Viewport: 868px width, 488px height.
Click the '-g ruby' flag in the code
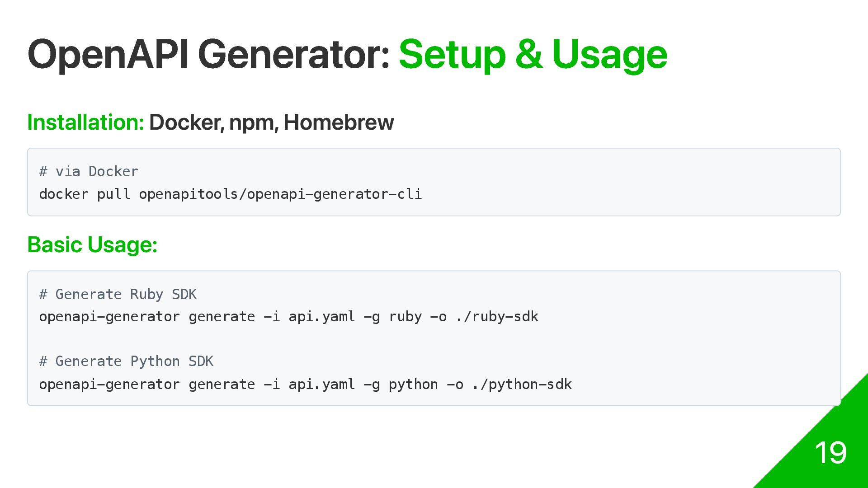tap(393, 317)
